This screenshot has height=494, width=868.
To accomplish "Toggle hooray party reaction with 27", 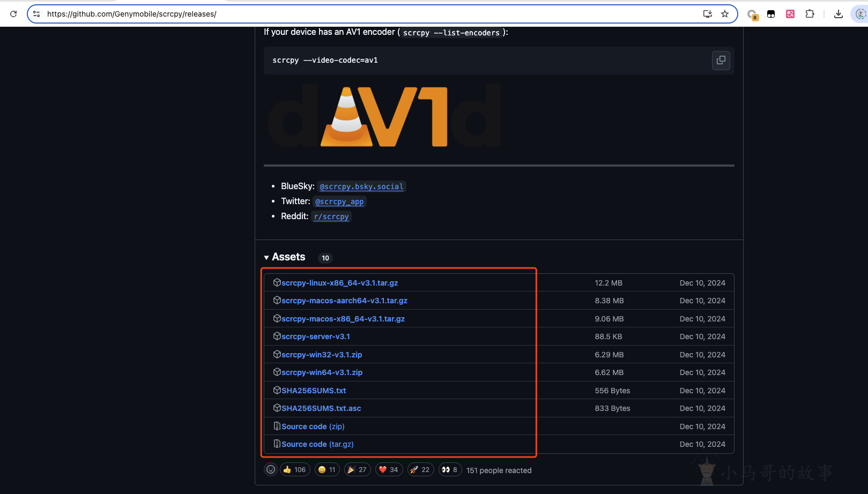I will tap(358, 470).
